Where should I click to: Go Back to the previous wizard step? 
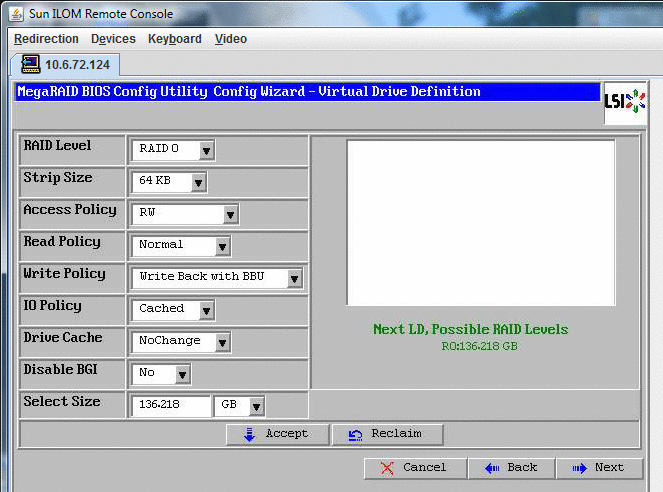click(x=511, y=468)
